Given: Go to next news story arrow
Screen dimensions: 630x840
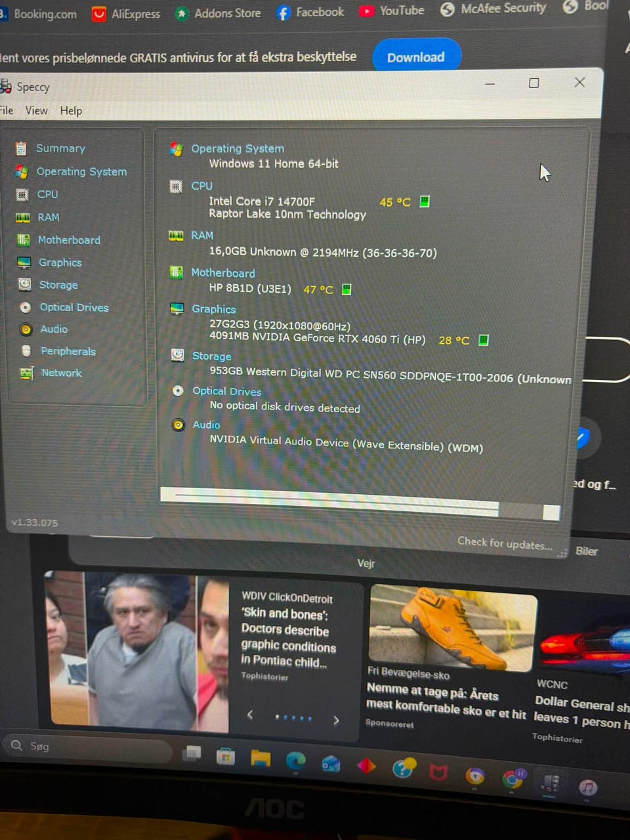Looking at the screenshot, I should pyautogui.click(x=336, y=720).
